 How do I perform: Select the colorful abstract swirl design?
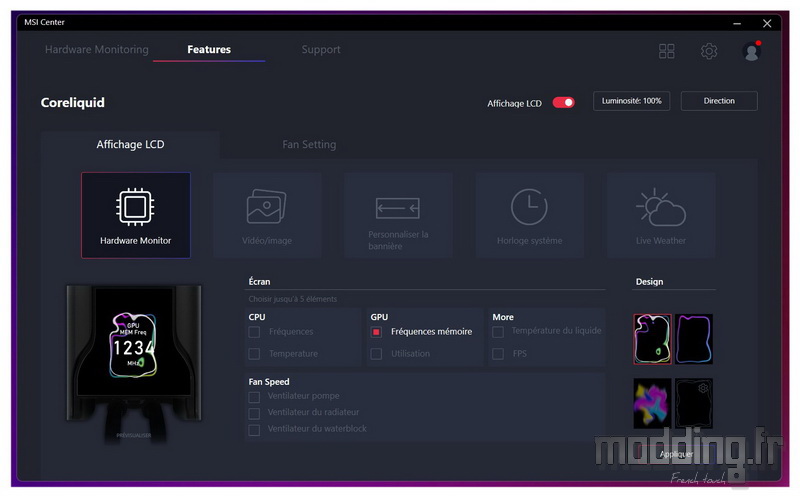(x=653, y=403)
